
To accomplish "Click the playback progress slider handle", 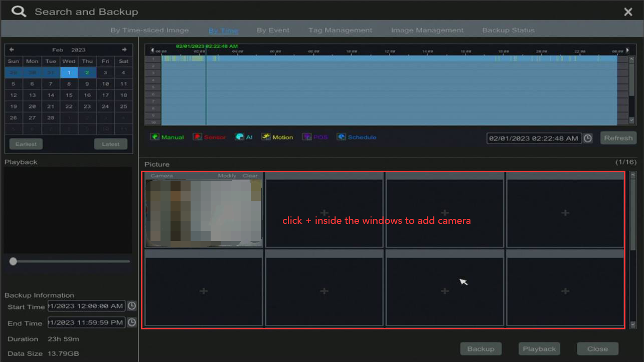I will point(13,261).
